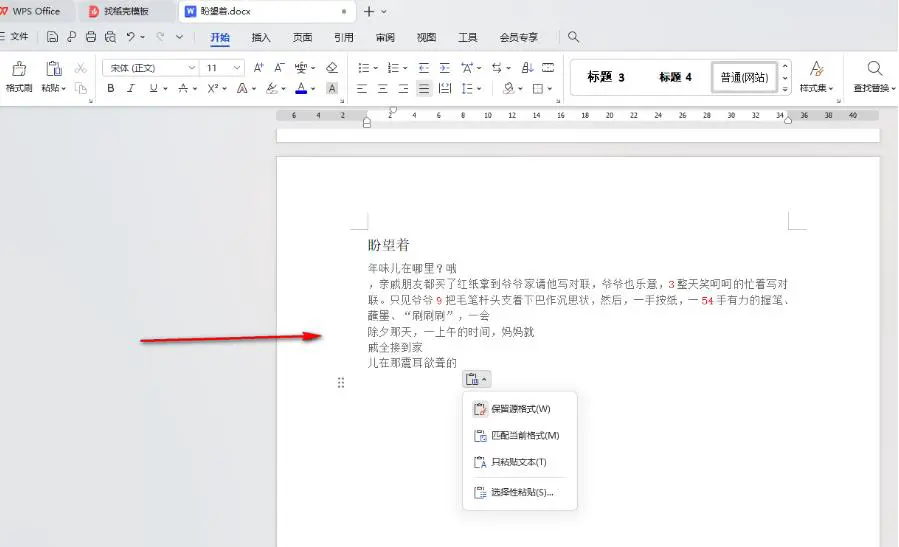Choose 保留源格式(W) paste option

(x=519, y=409)
